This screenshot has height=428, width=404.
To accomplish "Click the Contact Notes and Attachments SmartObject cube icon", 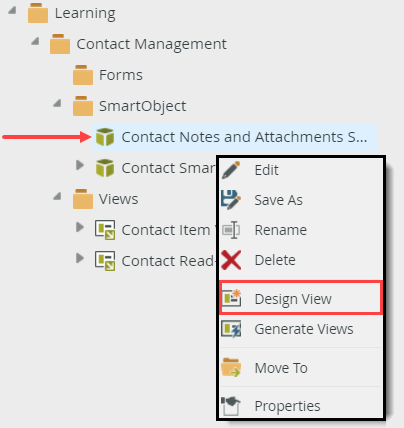I will tap(105, 137).
